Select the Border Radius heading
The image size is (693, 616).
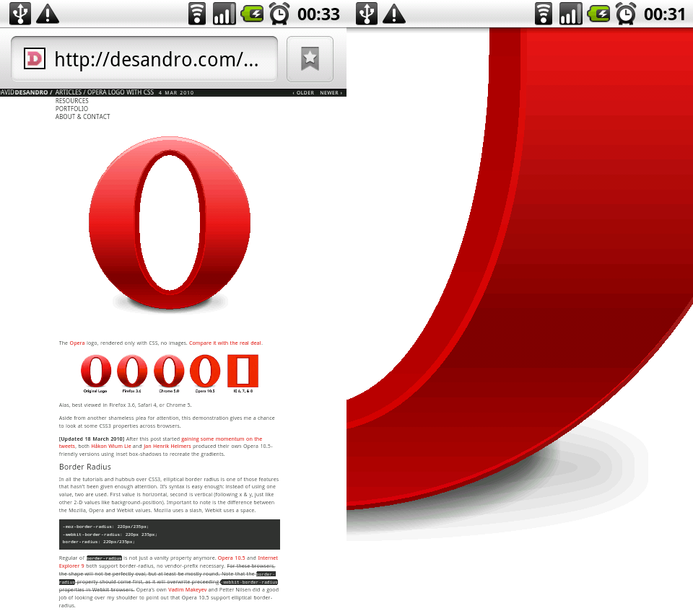click(85, 467)
